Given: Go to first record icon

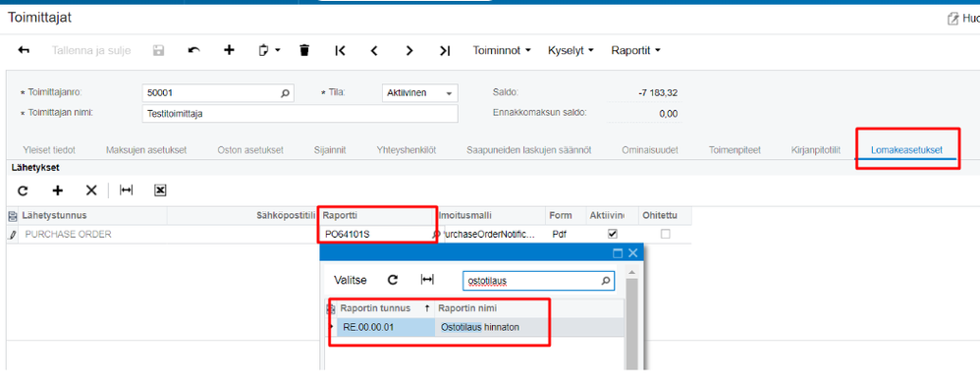Looking at the screenshot, I should [x=340, y=51].
